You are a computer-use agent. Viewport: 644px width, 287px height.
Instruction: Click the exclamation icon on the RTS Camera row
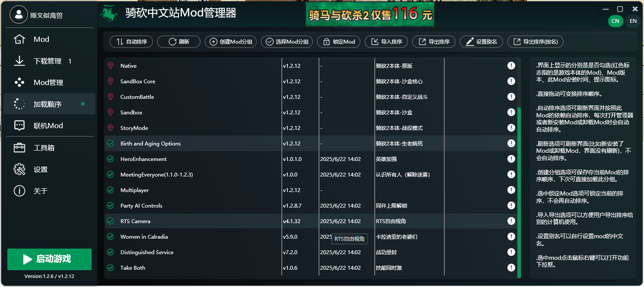[511, 221]
